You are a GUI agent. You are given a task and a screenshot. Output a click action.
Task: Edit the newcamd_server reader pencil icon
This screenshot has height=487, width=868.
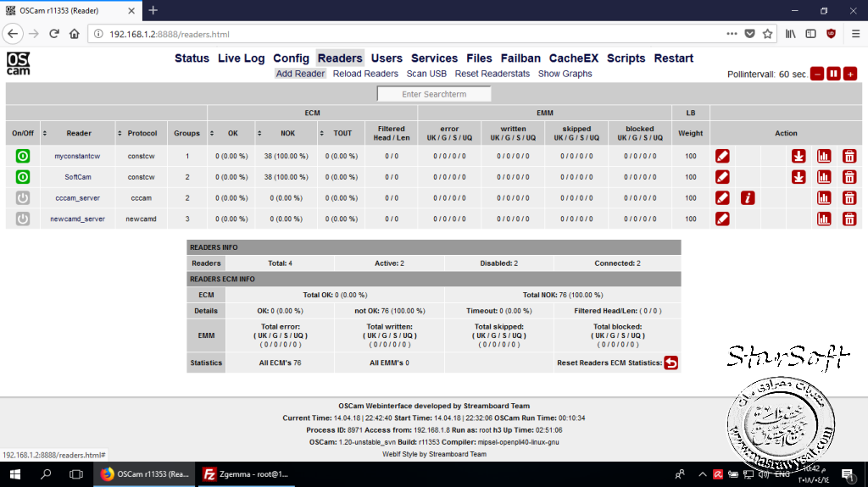tap(722, 219)
